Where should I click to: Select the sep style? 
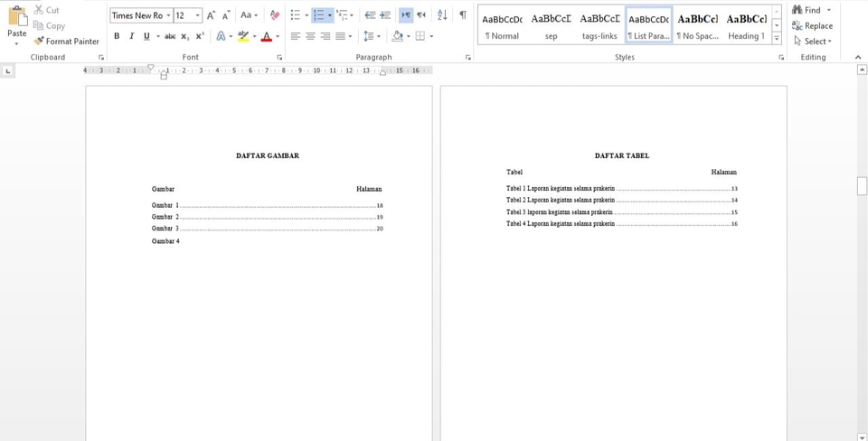[552, 26]
